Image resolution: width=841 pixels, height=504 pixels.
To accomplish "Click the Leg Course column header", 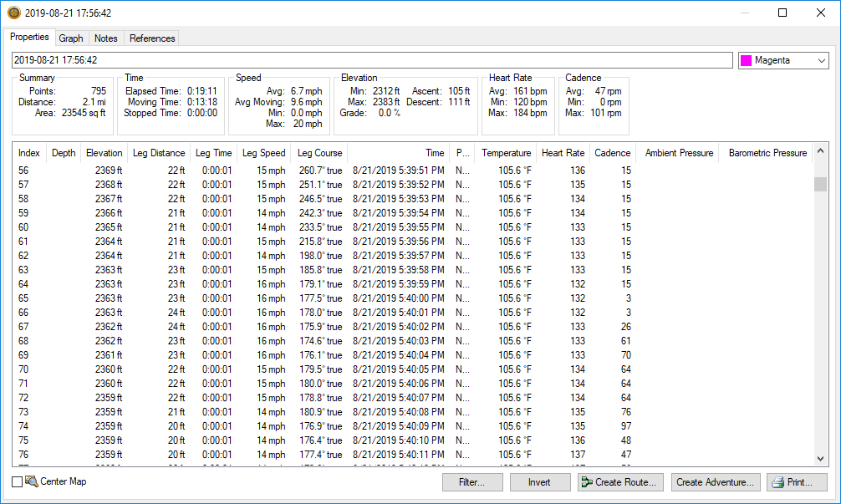I will click(319, 153).
